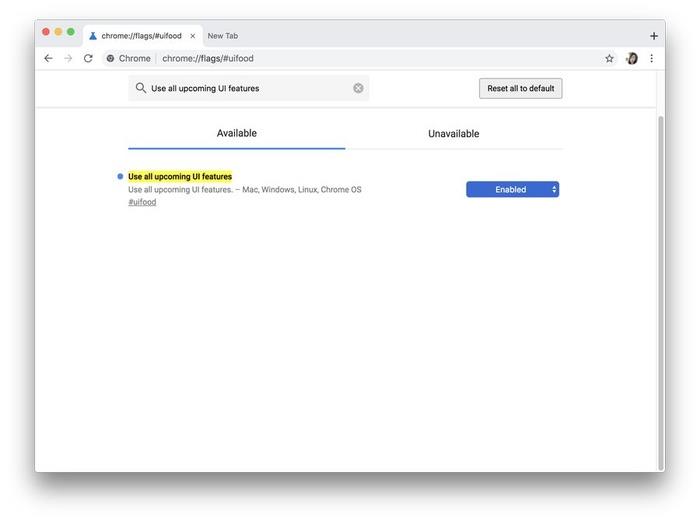The width and height of the screenshot is (700, 522).
Task: Open Chrome's three-dot menu
Action: 652,59
